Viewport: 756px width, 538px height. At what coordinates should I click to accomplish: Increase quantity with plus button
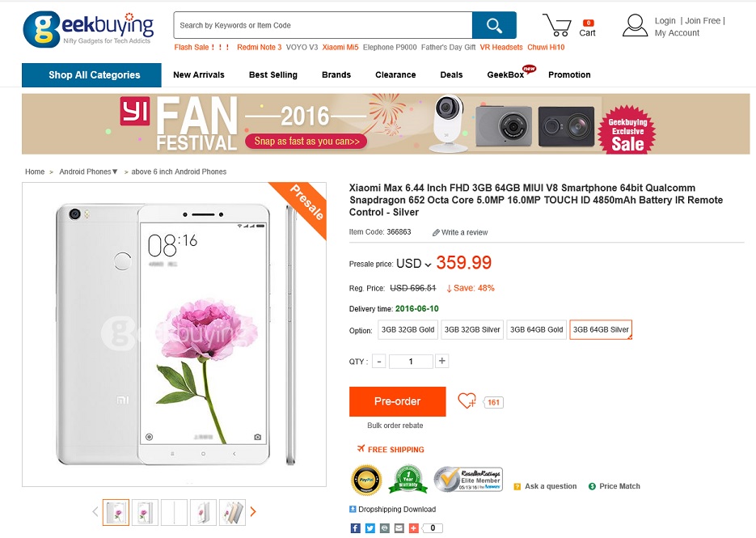441,361
